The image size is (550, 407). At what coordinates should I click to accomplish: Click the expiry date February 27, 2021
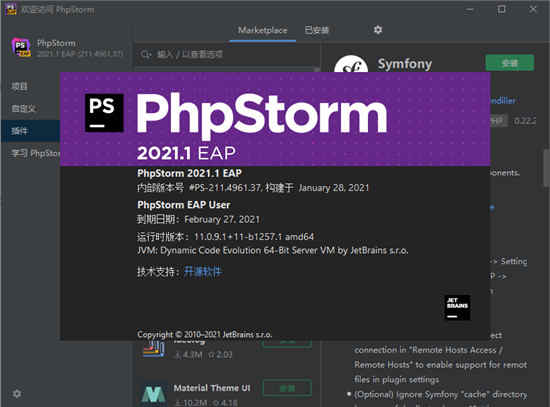tap(222, 220)
